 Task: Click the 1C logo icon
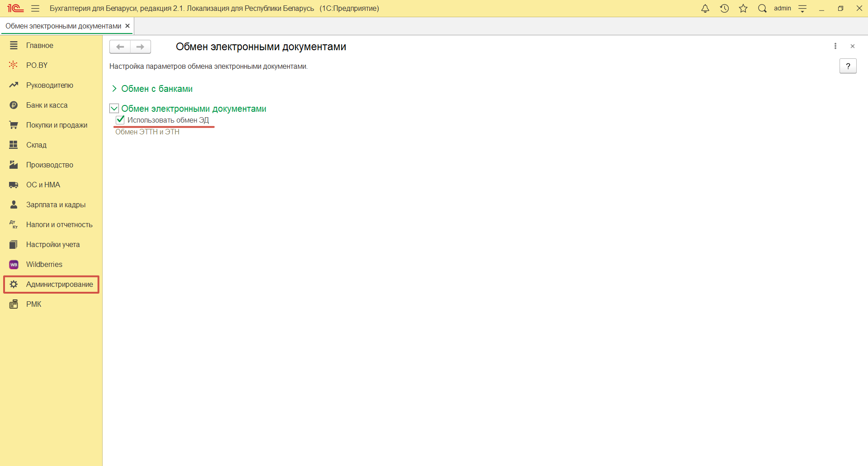(x=15, y=8)
